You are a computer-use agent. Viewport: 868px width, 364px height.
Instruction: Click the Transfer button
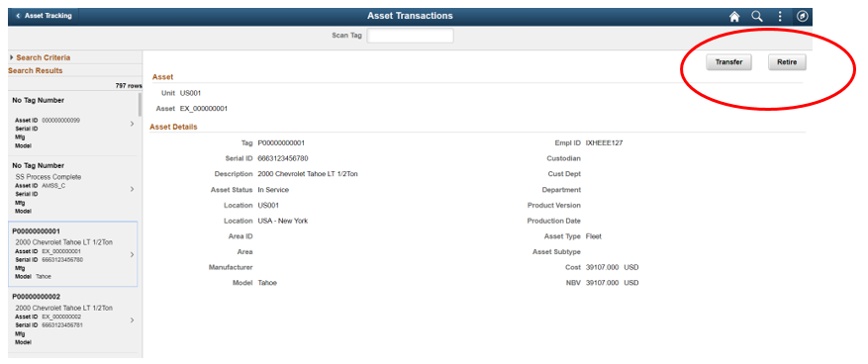728,62
